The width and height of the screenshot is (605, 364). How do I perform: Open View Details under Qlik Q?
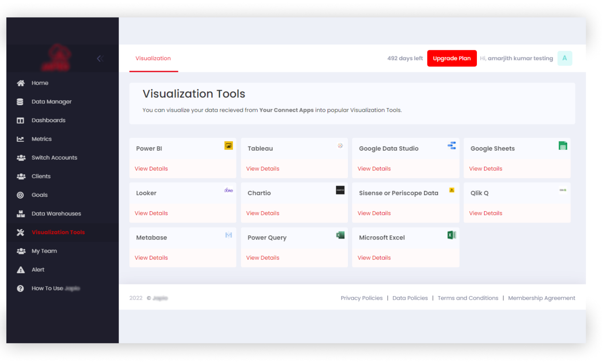pos(486,213)
